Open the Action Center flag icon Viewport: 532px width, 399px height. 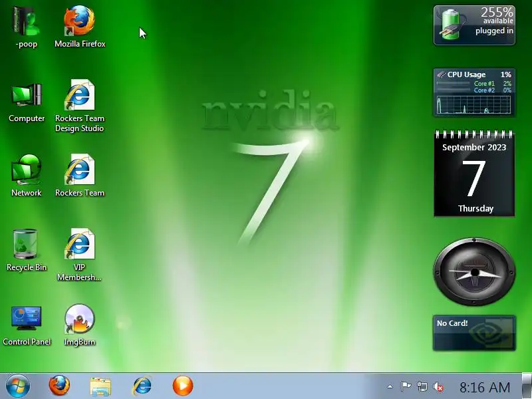coord(406,386)
